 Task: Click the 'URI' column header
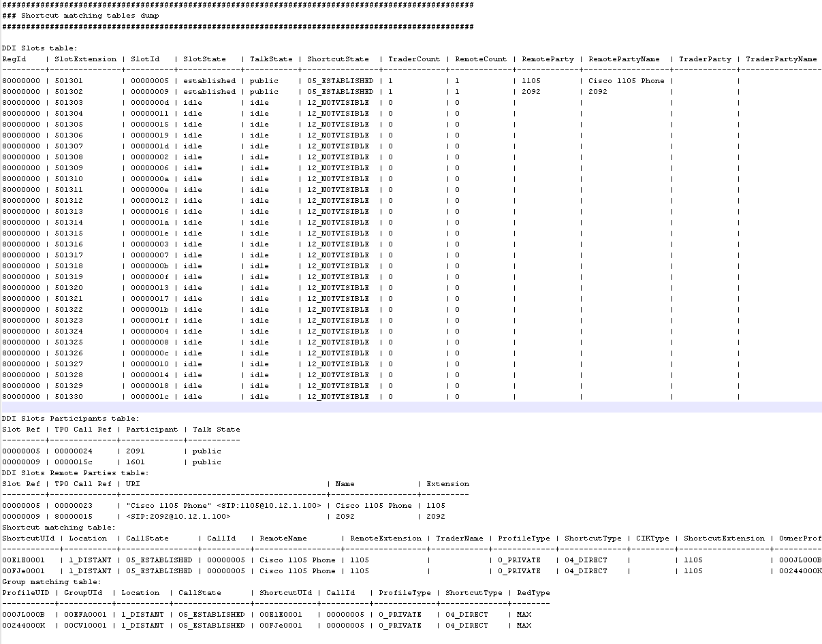tap(133, 484)
